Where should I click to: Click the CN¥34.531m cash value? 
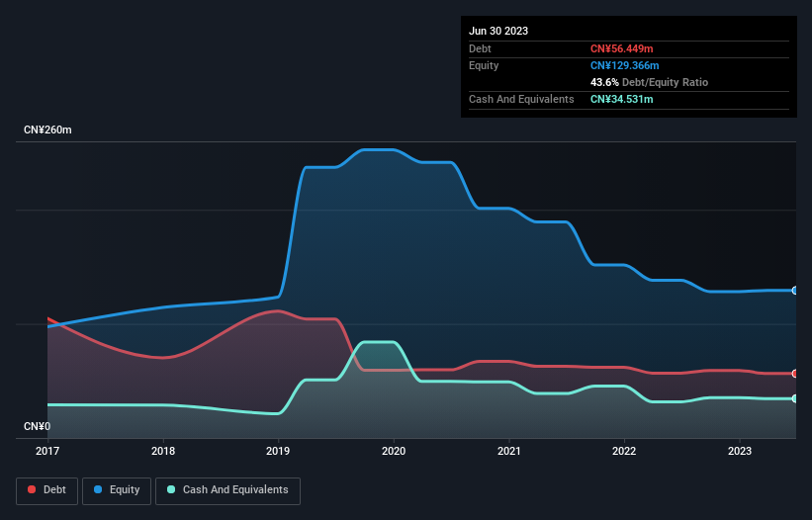[x=621, y=99]
